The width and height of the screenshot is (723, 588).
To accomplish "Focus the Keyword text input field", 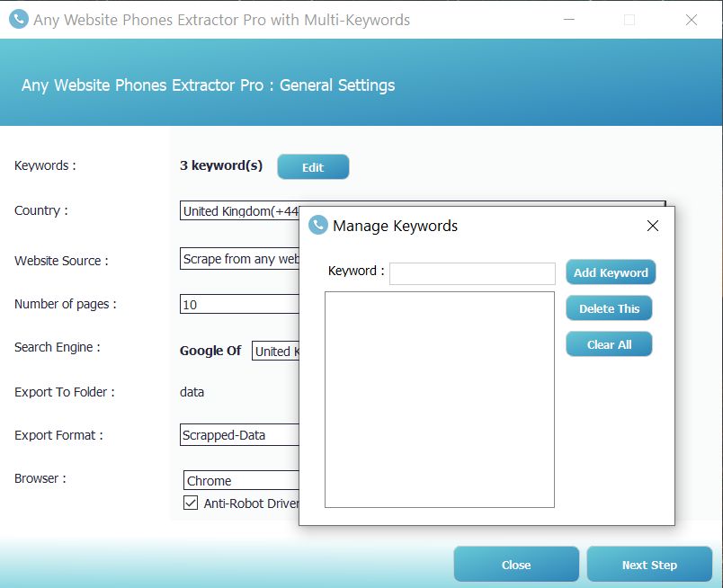I will point(472,273).
